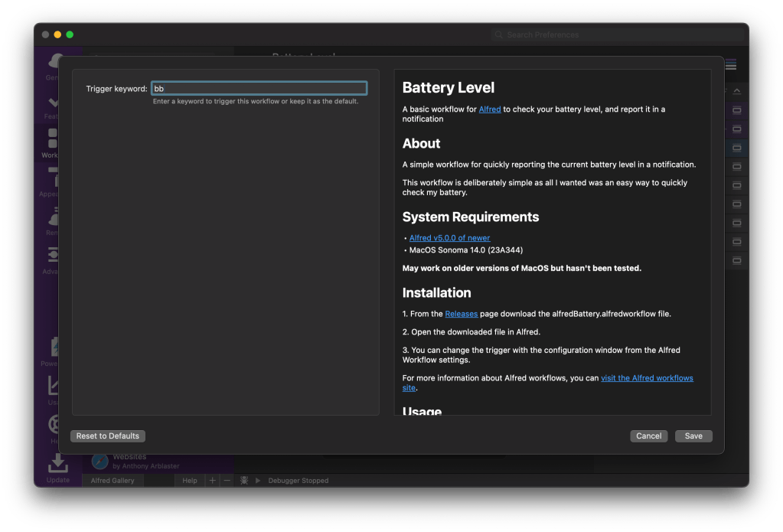The image size is (783, 532).
Task: Open the Update section in the sidebar
Action: click(57, 468)
